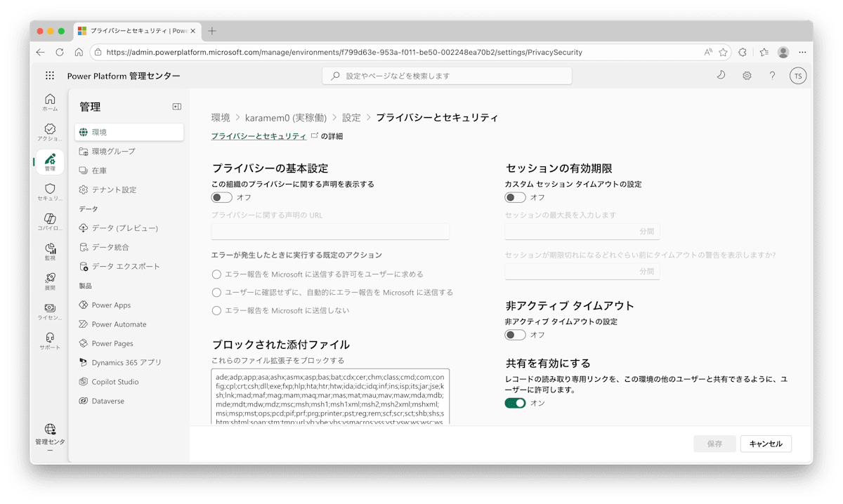Click 設定 breadcrumb link

coord(351,117)
